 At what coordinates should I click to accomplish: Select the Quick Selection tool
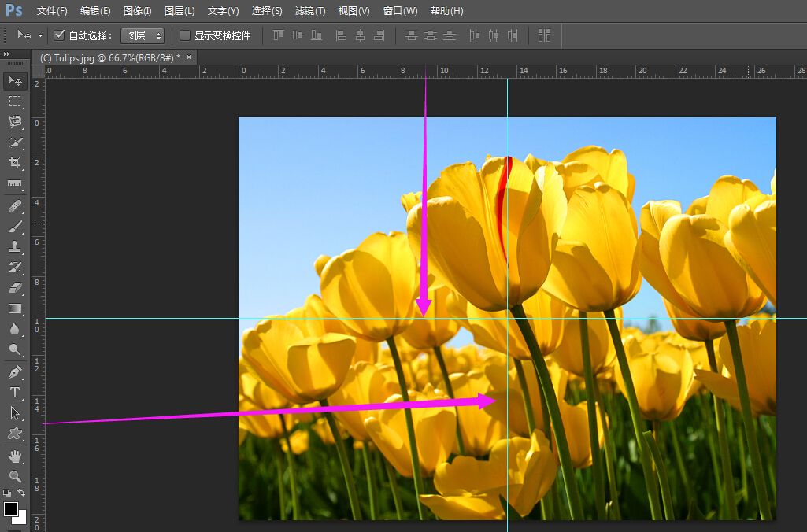click(x=15, y=142)
